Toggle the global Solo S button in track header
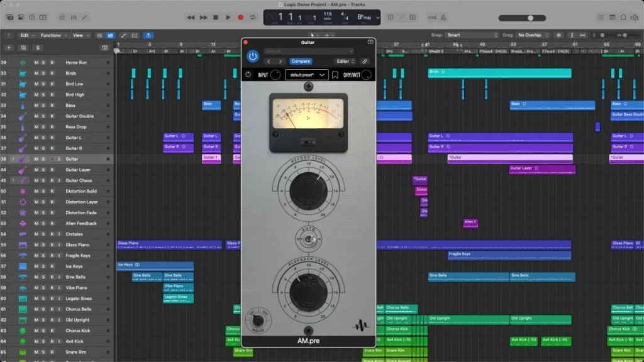This screenshot has height=362, width=644. pos(38,48)
